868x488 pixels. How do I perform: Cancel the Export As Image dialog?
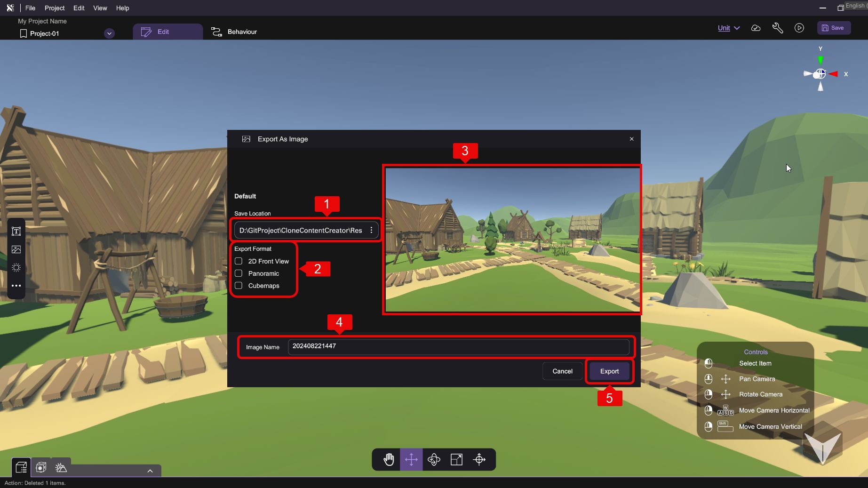point(562,371)
